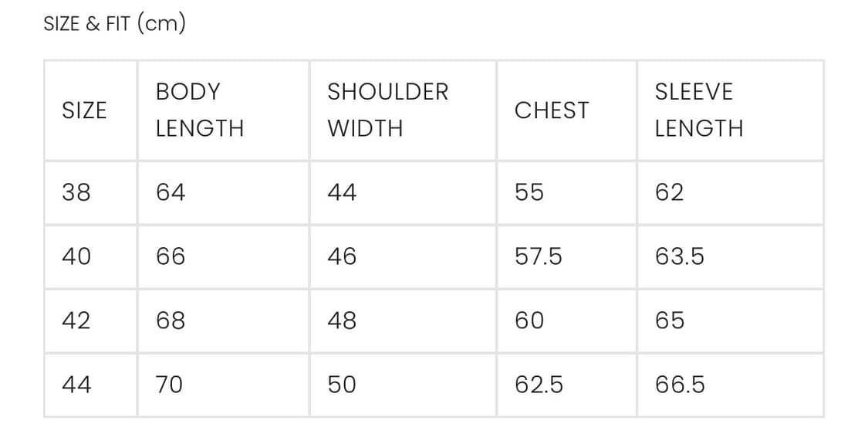Click the sleeve length value 63.5
The image size is (868, 434).
coord(679,256)
